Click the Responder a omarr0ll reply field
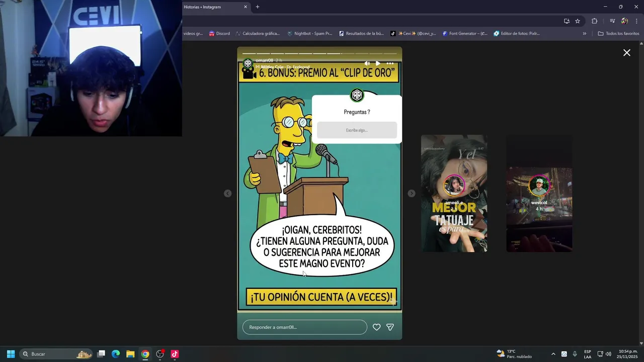Screen dimensions: 644x362 click(x=305, y=327)
